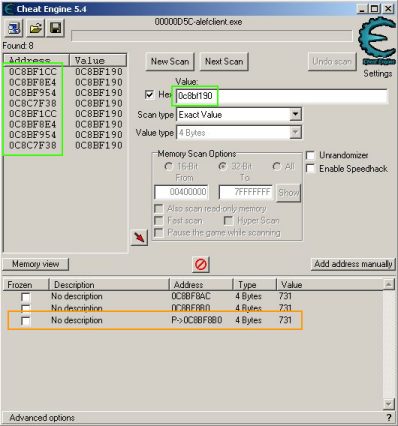398x426 pixels.
Task: Tick the Enable Speedhack checkbox
Action: coord(310,169)
